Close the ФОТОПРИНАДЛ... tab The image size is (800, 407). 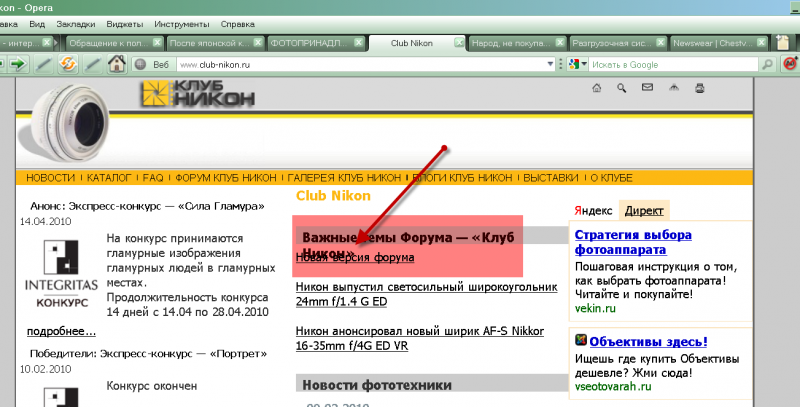pyautogui.click(x=359, y=42)
